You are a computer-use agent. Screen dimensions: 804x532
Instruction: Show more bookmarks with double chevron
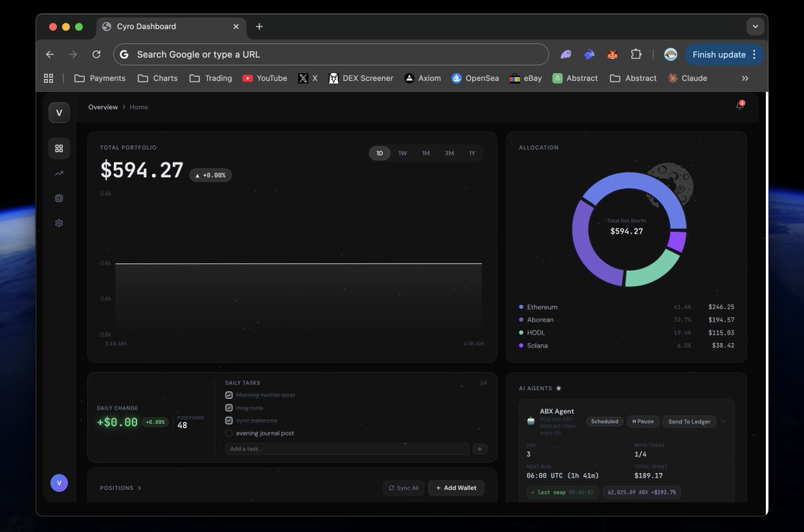[745, 78]
